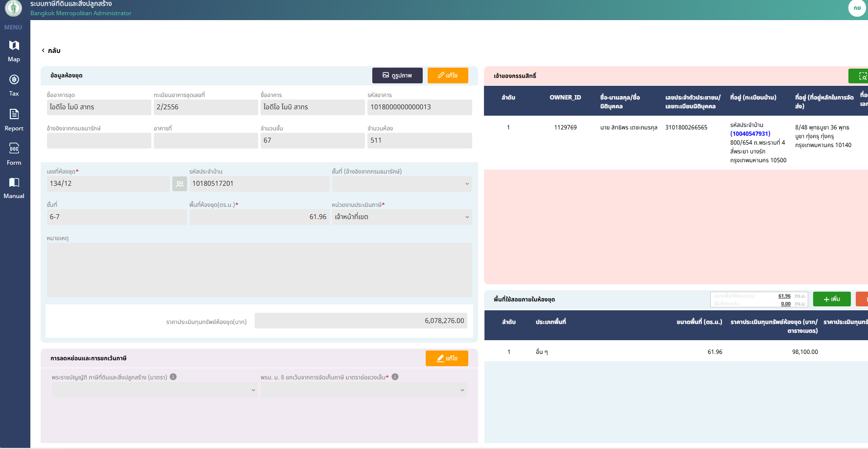
Task: Open the หน่วยงานประเมินภาษี dropdown showing เจ้าหน้าที่เขต
Action: pyautogui.click(x=402, y=217)
